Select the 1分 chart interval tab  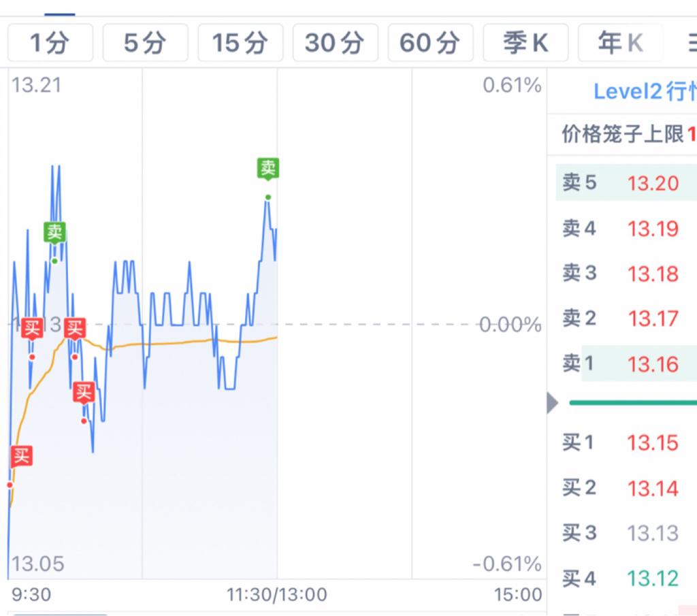pyautogui.click(x=50, y=43)
